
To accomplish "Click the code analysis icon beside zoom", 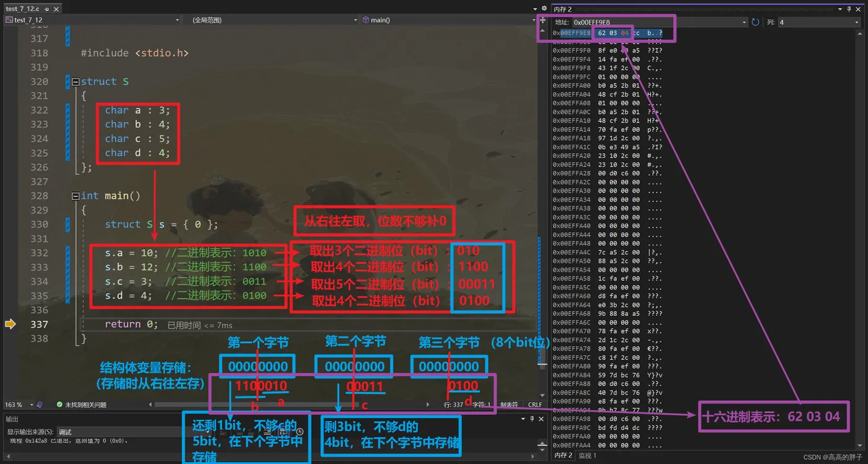I will tap(40, 405).
